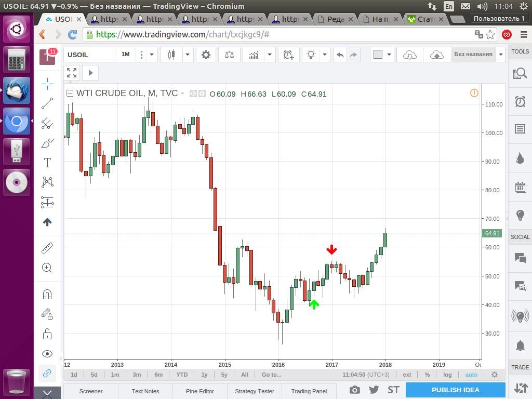Expand the layout selector dropdown arrow

pos(389,55)
